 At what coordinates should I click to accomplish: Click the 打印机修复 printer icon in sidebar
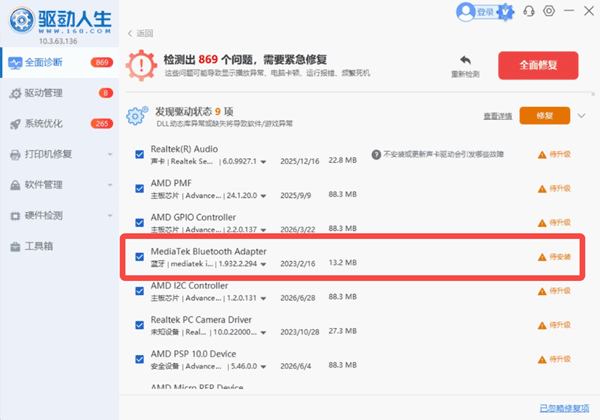pos(15,155)
